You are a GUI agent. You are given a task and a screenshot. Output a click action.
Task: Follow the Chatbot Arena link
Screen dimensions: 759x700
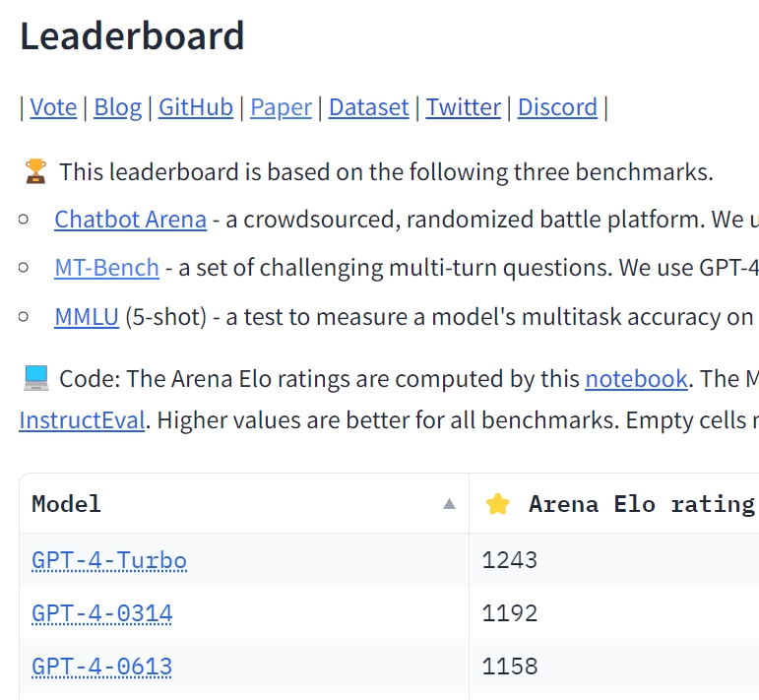(131, 220)
